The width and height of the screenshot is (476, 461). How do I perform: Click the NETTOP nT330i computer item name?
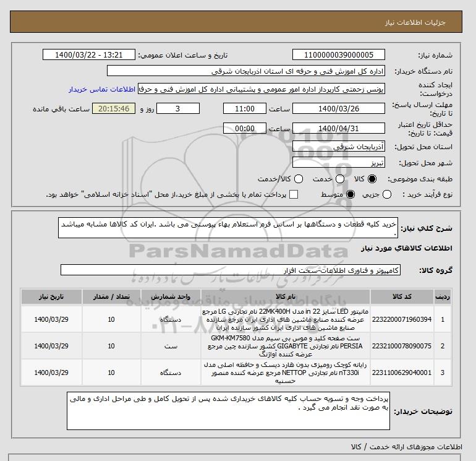286,373
